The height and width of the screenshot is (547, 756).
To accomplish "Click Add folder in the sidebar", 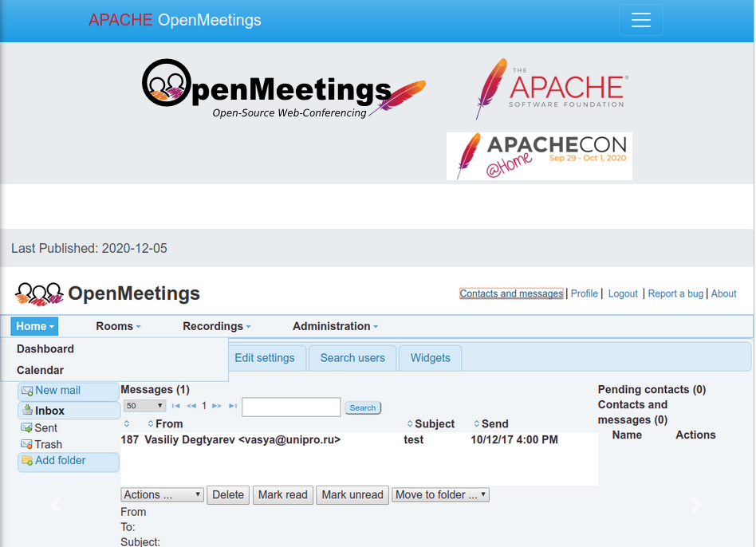I will point(69,461).
